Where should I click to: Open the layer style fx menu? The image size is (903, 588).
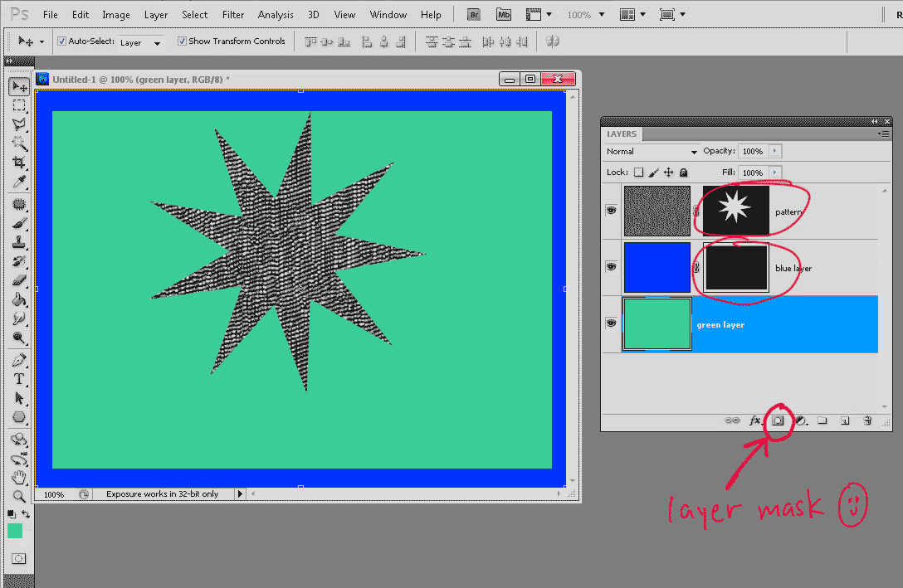click(x=755, y=420)
